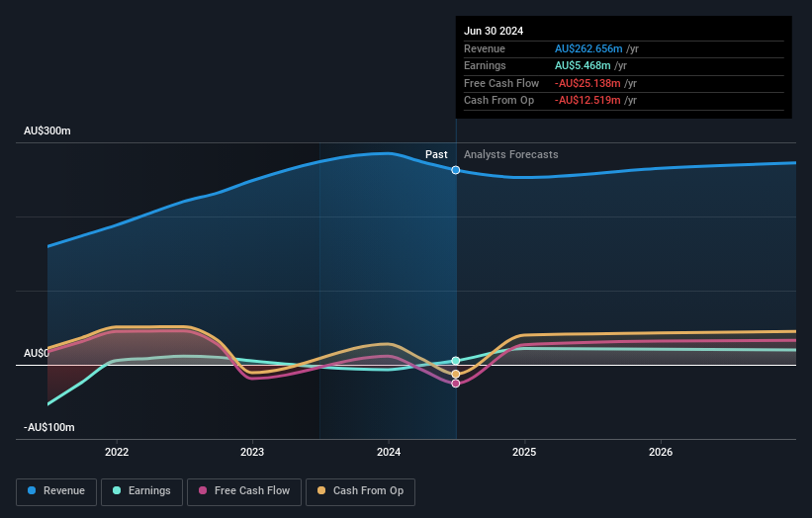Screen dimensions: 812x518
Task: Click the 2022 x-axis label
Action: tap(117, 452)
